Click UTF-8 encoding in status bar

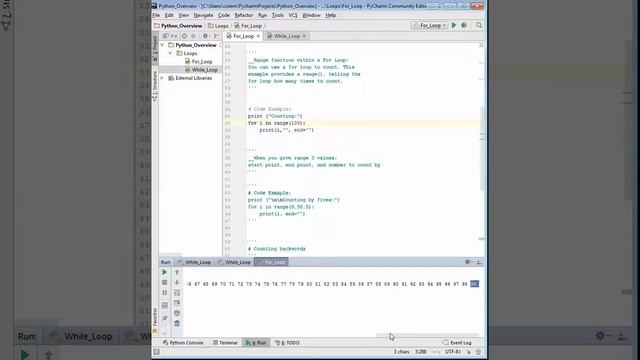click(x=453, y=352)
